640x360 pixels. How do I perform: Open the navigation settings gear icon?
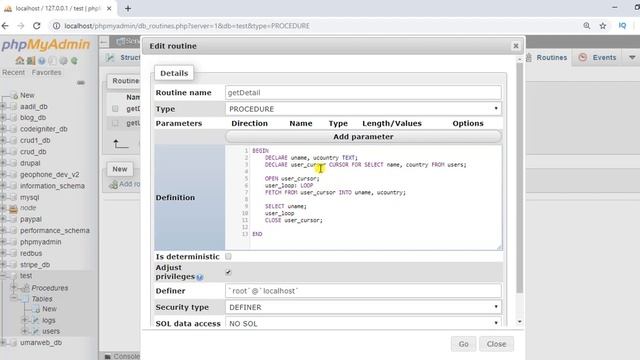click(x=63, y=61)
